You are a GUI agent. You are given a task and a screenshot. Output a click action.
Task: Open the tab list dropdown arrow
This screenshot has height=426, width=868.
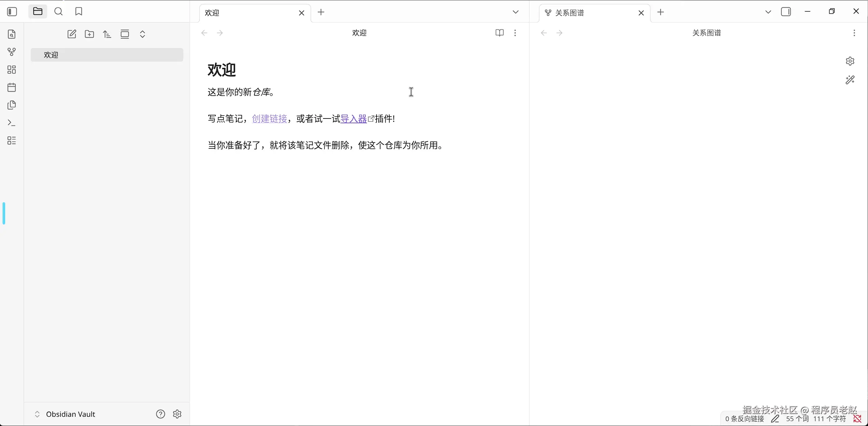515,12
